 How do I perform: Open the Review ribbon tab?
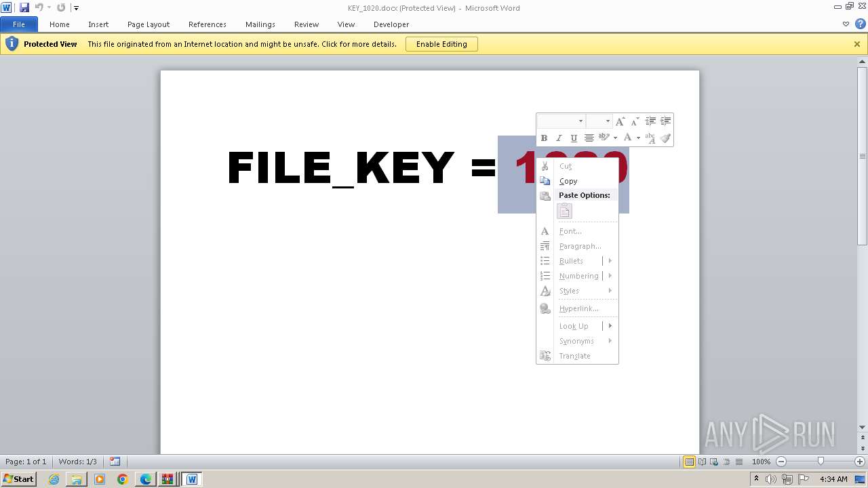(307, 24)
